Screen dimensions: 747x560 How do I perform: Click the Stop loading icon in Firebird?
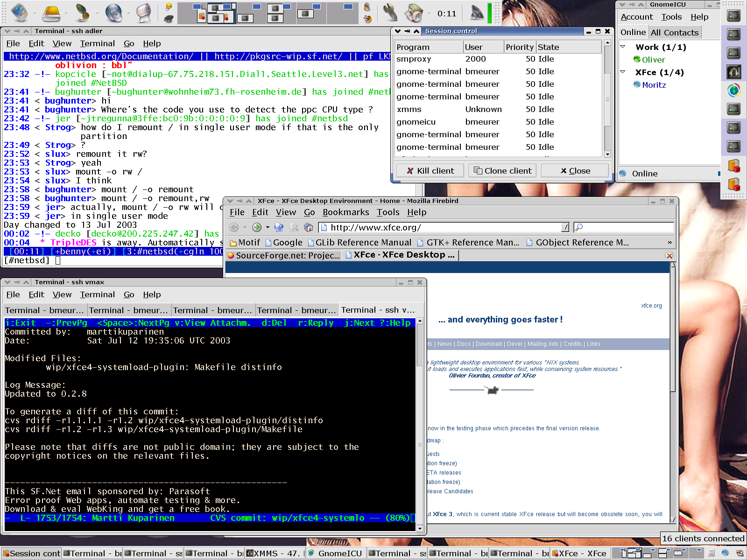tap(294, 227)
